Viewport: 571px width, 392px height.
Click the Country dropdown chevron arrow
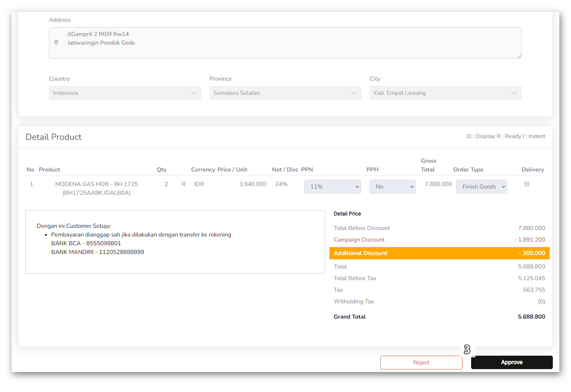pos(194,93)
